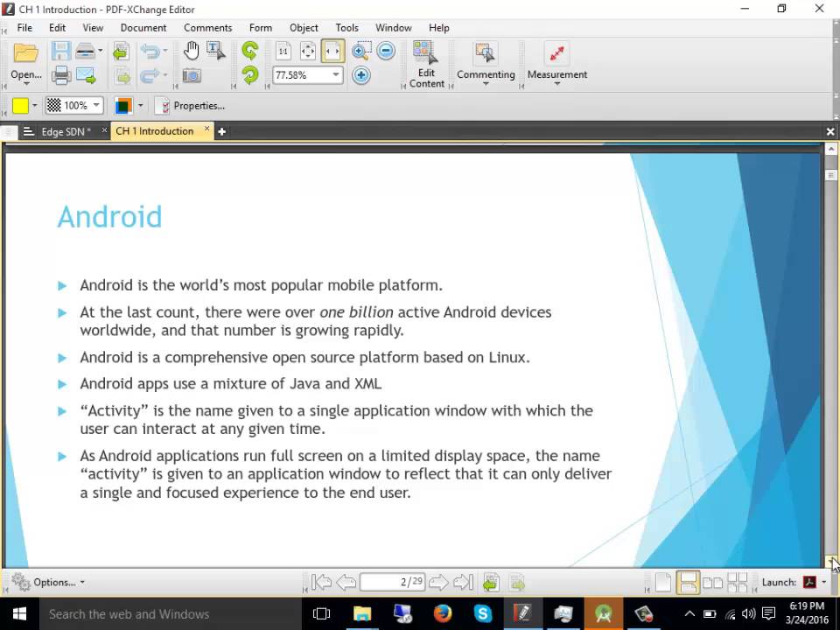Open the View menu
840x630 pixels.
click(93, 28)
